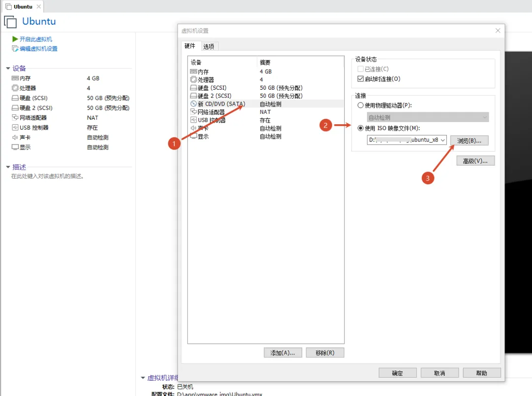Click the edit virtual machine settings icon
The height and width of the screenshot is (396, 532).
(15, 48)
